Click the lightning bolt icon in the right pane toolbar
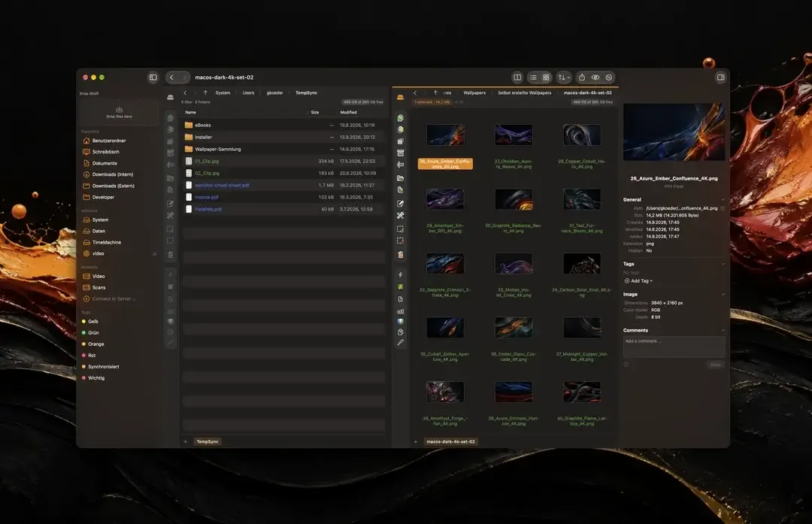This screenshot has width=812, height=524. point(400,274)
